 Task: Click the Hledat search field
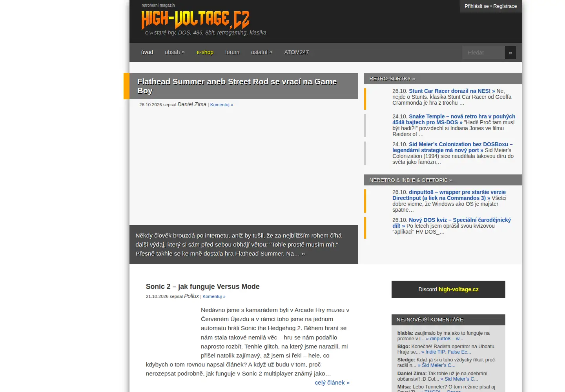[x=483, y=53]
